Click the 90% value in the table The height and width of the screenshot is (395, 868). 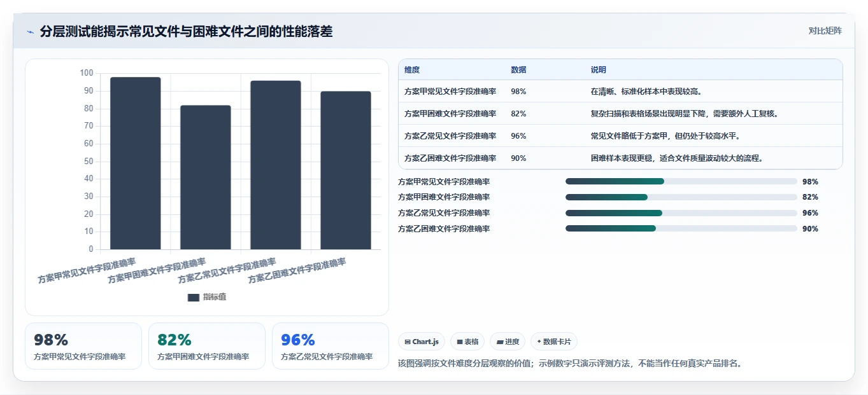coord(518,158)
